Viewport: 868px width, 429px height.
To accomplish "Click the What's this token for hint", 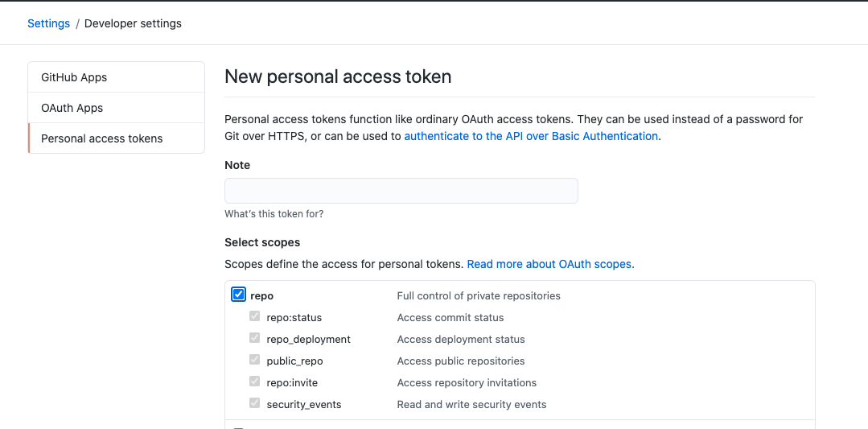I will (274, 214).
